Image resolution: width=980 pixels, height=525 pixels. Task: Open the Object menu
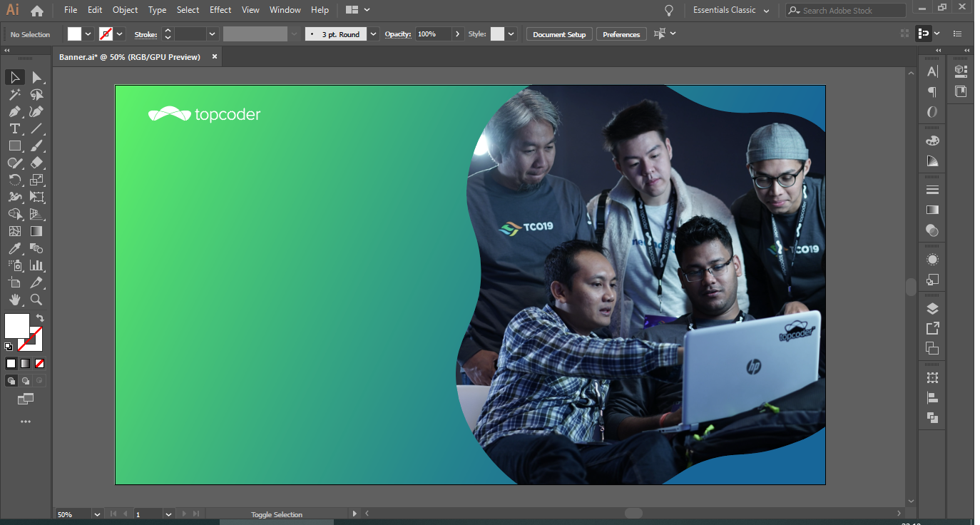(126, 10)
